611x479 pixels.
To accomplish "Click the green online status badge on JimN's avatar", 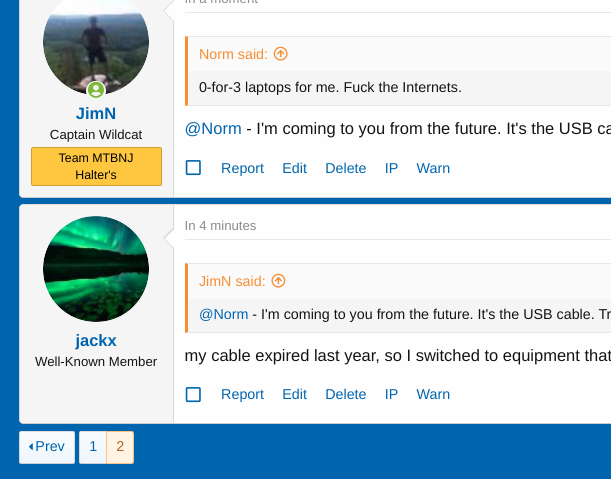I will (96, 89).
